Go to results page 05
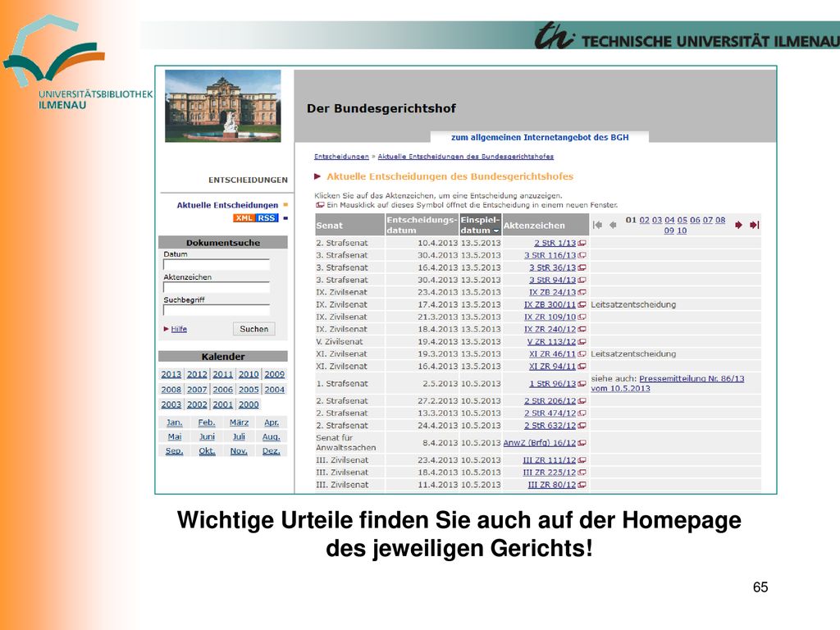Image resolution: width=840 pixels, height=630 pixels. (x=682, y=220)
